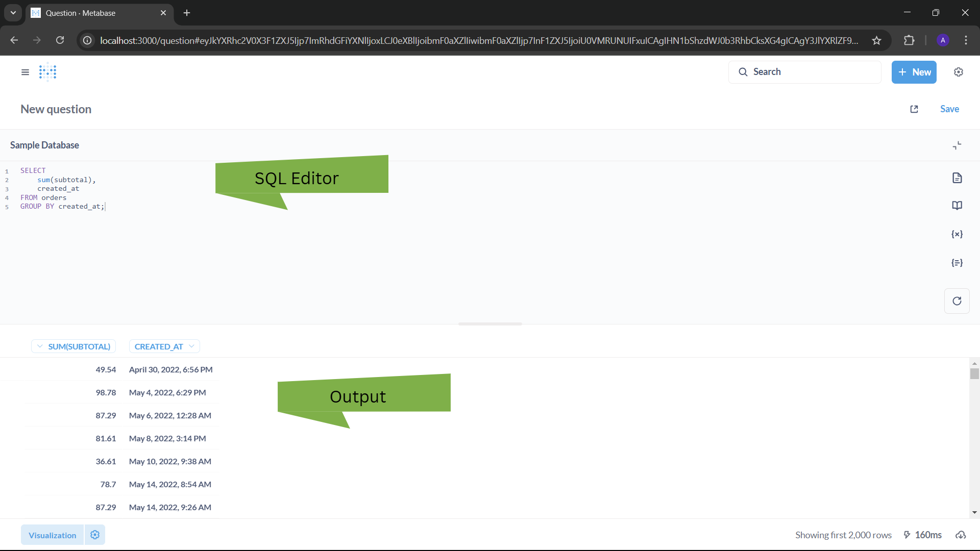Click the New question title
This screenshot has width=980, height=551.
[56, 109]
